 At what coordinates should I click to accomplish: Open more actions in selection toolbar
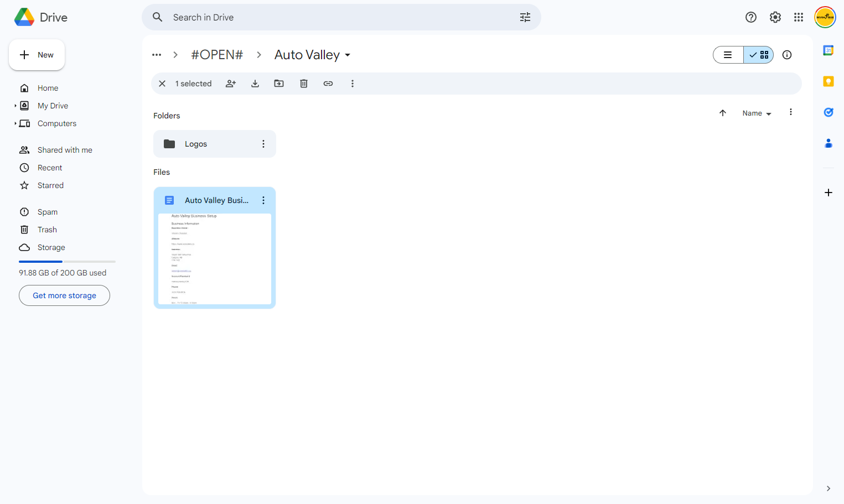[353, 84]
